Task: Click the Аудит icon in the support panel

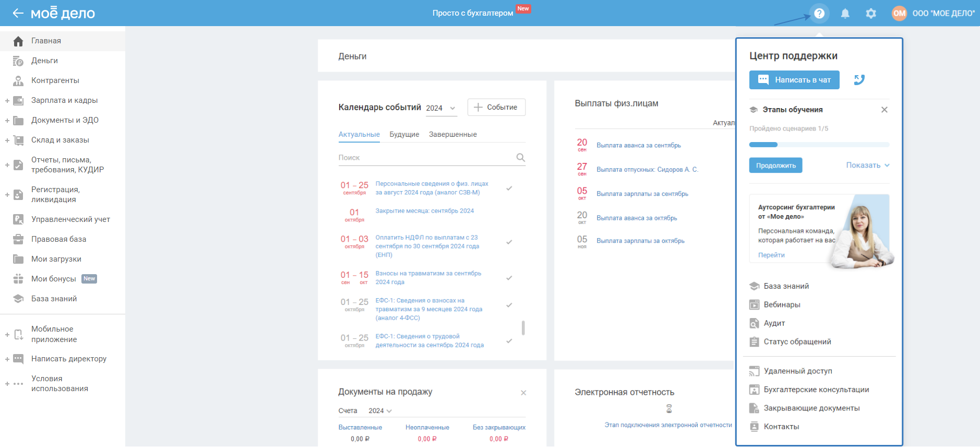Action: point(754,323)
